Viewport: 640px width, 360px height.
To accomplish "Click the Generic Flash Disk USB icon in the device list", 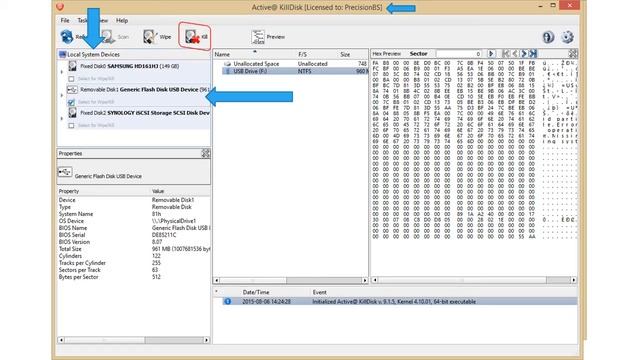I will coord(72,89).
